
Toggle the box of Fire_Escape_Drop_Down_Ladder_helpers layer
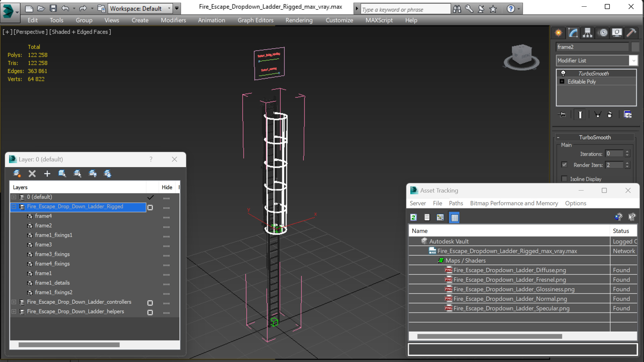[x=150, y=312]
